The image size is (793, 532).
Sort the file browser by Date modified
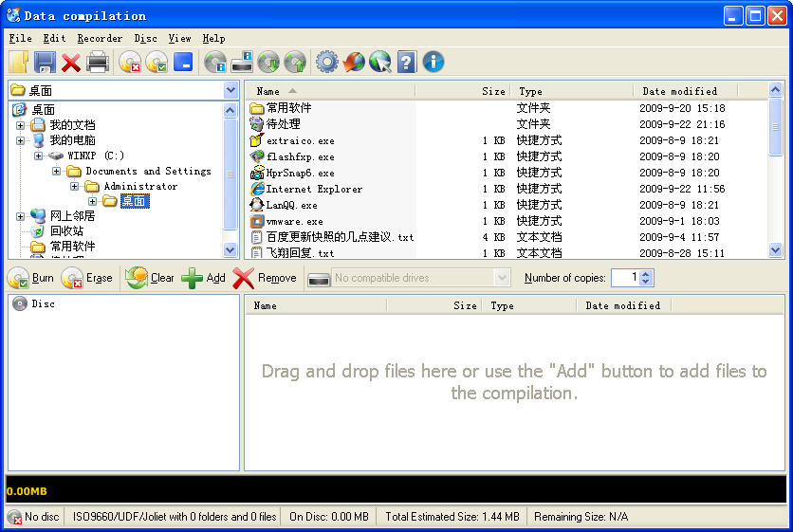click(685, 91)
